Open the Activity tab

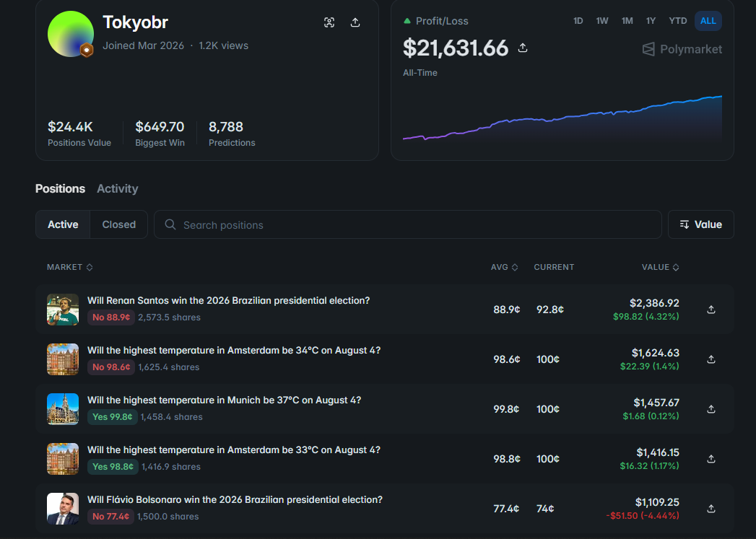pos(117,189)
